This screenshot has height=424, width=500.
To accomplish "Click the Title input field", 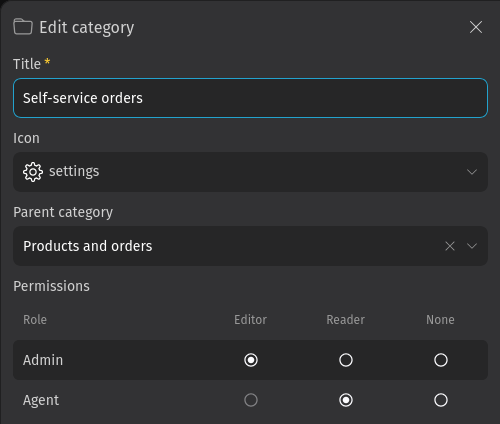I will coord(250,98).
